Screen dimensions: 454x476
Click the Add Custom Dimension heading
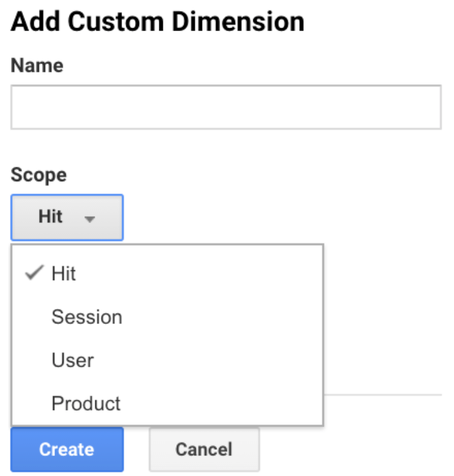coord(157,23)
